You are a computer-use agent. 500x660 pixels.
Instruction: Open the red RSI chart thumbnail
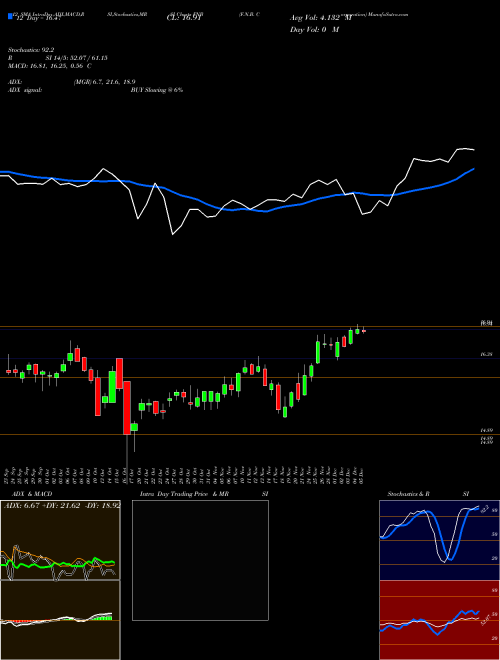coord(439,620)
